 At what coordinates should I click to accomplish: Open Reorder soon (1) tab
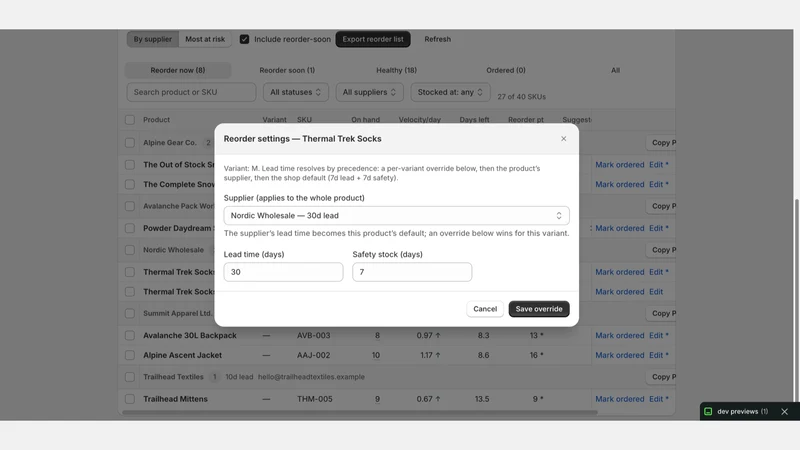coord(287,70)
